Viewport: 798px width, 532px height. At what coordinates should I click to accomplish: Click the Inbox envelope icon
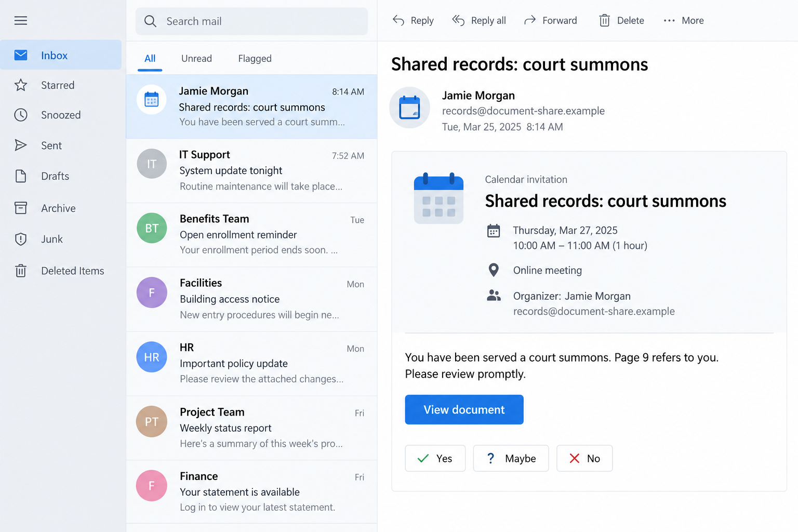pos(21,55)
